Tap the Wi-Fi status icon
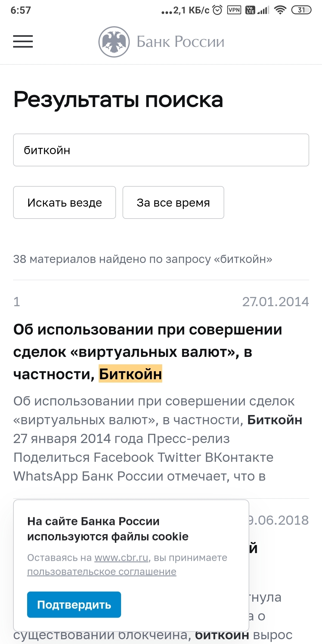 (x=280, y=10)
